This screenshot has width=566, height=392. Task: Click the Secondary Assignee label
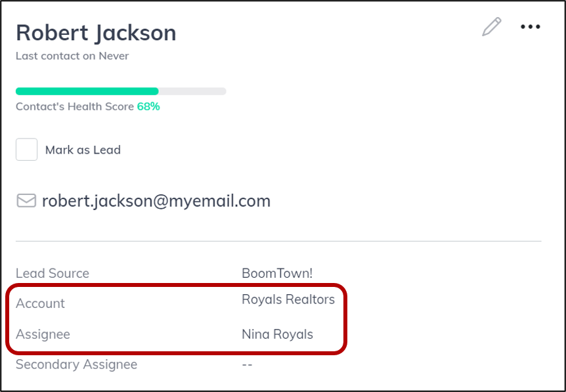pyautogui.click(x=76, y=364)
